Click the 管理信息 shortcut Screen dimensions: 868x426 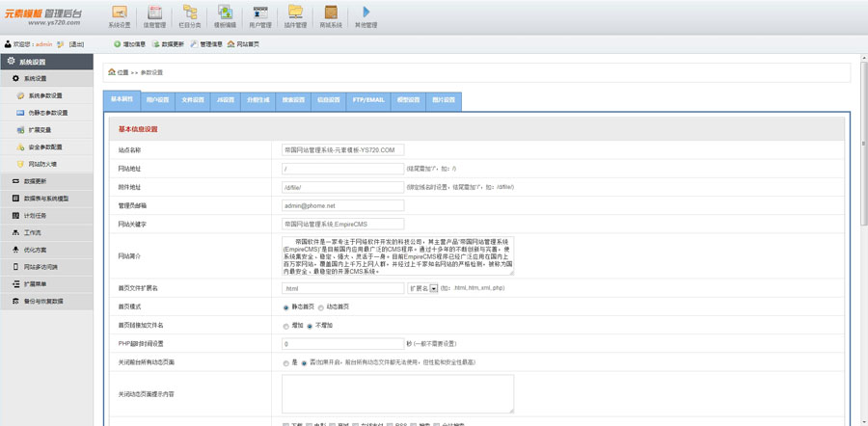click(x=206, y=44)
